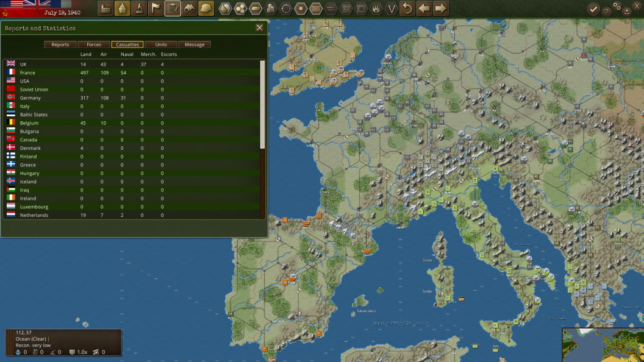The height and width of the screenshot is (362, 644).
Task: Switch to the Reports tab
Action: pyautogui.click(x=60, y=44)
